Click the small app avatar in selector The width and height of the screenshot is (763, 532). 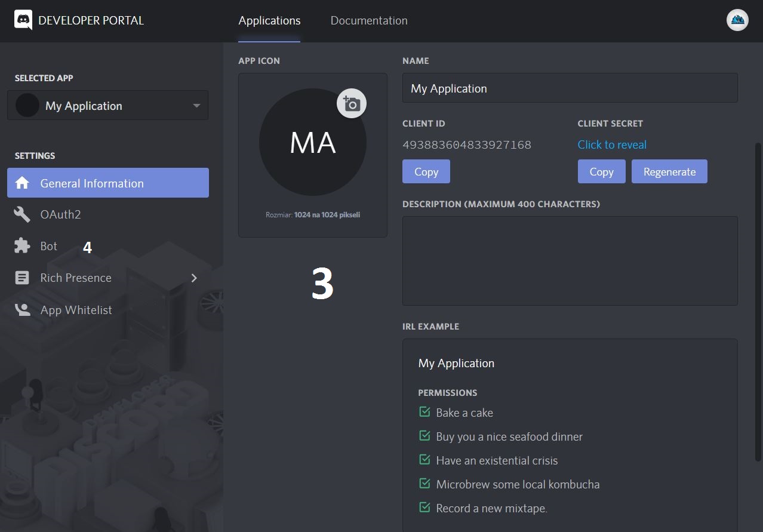click(27, 106)
